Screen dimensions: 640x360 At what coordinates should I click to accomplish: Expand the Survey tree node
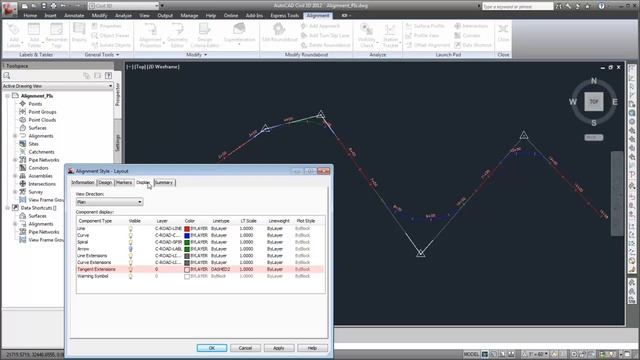point(15,192)
